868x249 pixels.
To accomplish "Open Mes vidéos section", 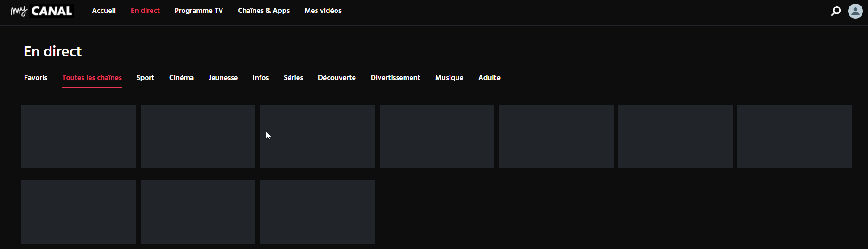I will tap(323, 11).
